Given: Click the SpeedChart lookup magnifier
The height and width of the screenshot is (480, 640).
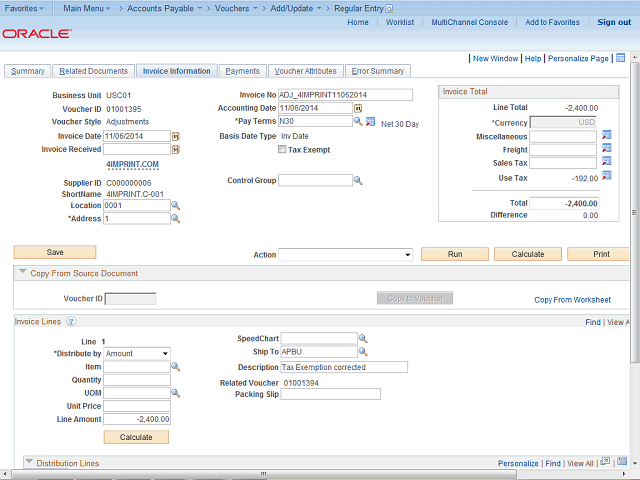Looking at the screenshot, I should point(363,339).
